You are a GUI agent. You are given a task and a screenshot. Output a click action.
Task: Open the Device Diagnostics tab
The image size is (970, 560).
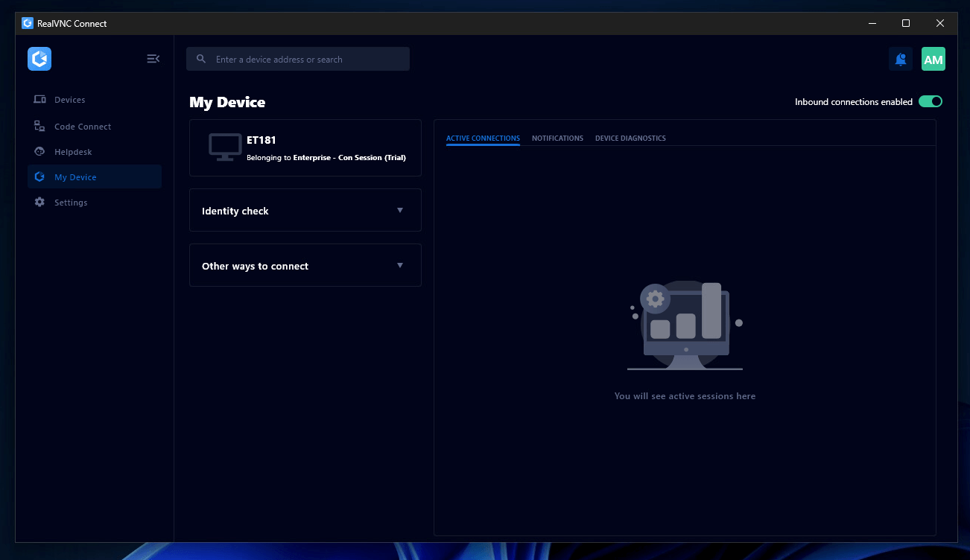(630, 139)
